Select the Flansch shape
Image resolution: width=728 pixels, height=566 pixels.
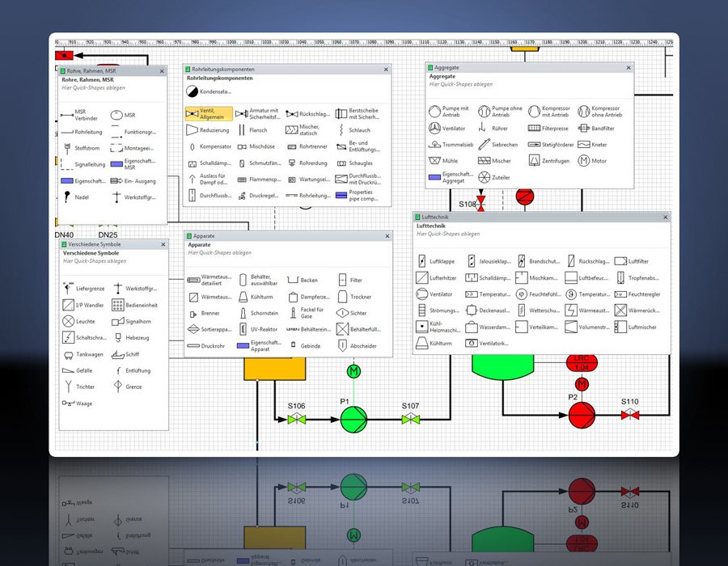pyautogui.click(x=252, y=130)
